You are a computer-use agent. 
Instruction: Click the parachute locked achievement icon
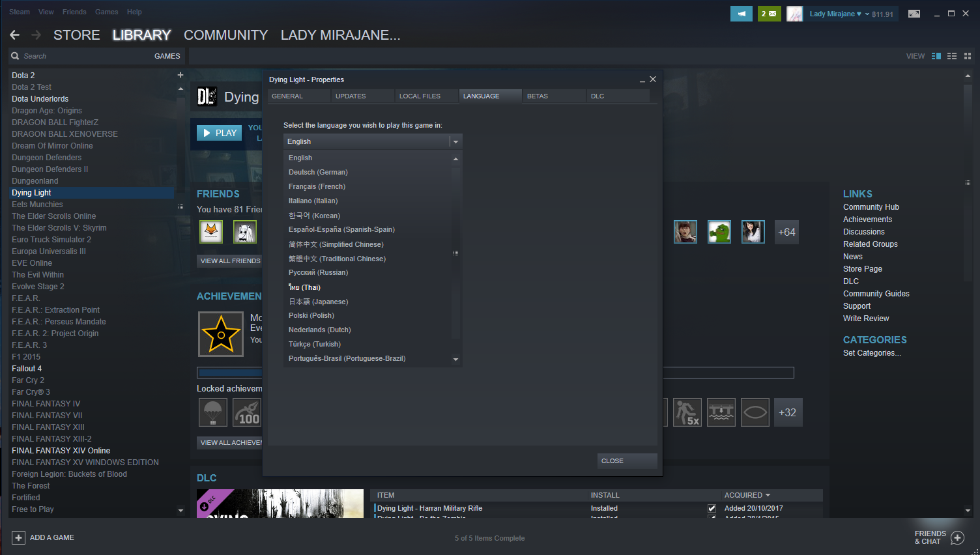(213, 412)
